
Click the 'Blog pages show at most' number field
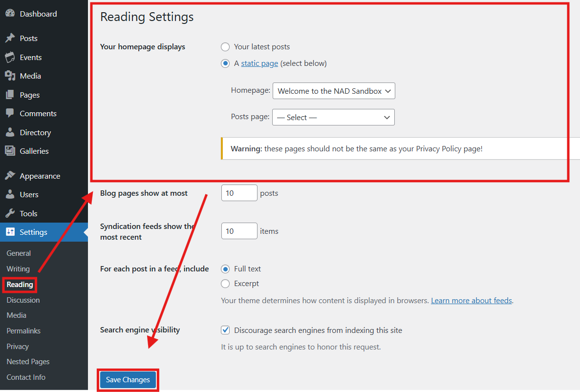(x=239, y=193)
